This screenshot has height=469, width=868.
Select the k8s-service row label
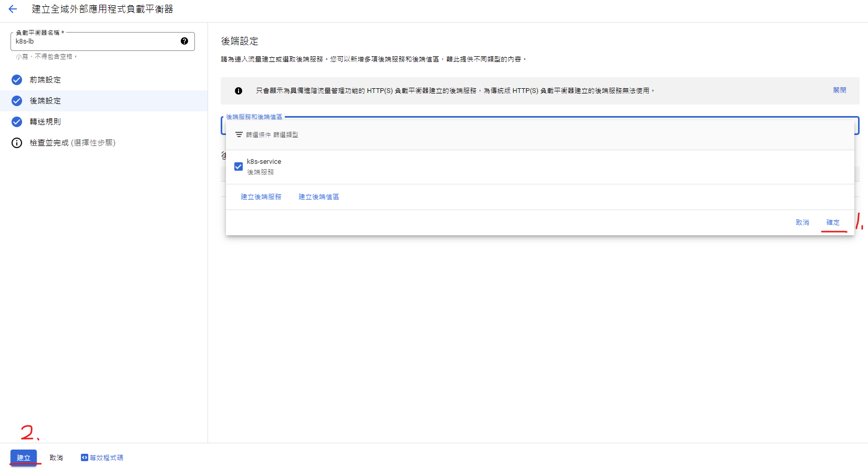click(x=264, y=162)
